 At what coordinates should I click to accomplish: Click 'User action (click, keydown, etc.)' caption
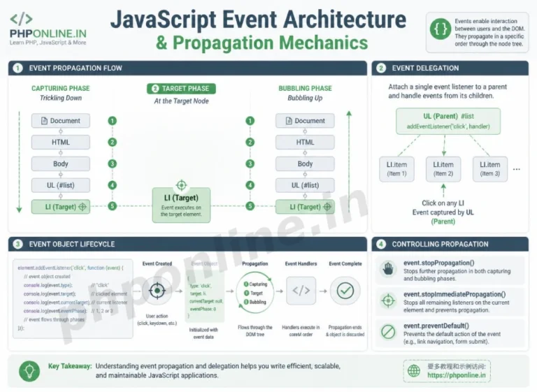pyautogui.click(x=157, y=319)
